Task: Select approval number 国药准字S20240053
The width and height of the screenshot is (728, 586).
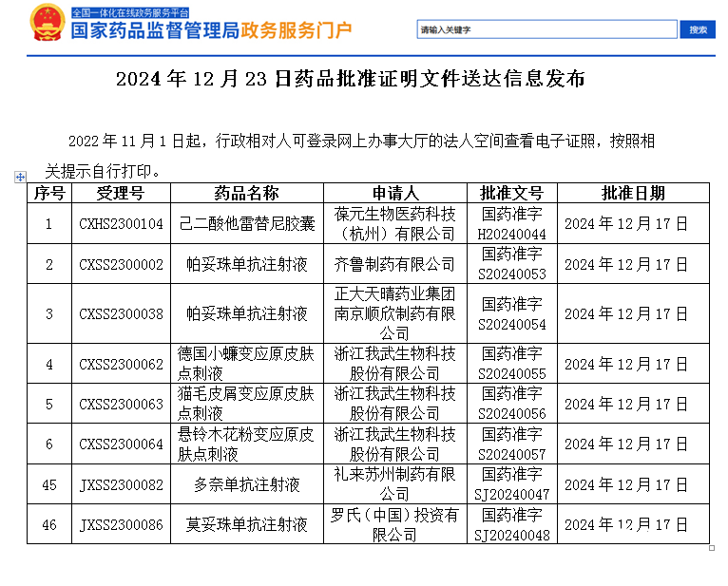Action: click(x=511, y=264)
